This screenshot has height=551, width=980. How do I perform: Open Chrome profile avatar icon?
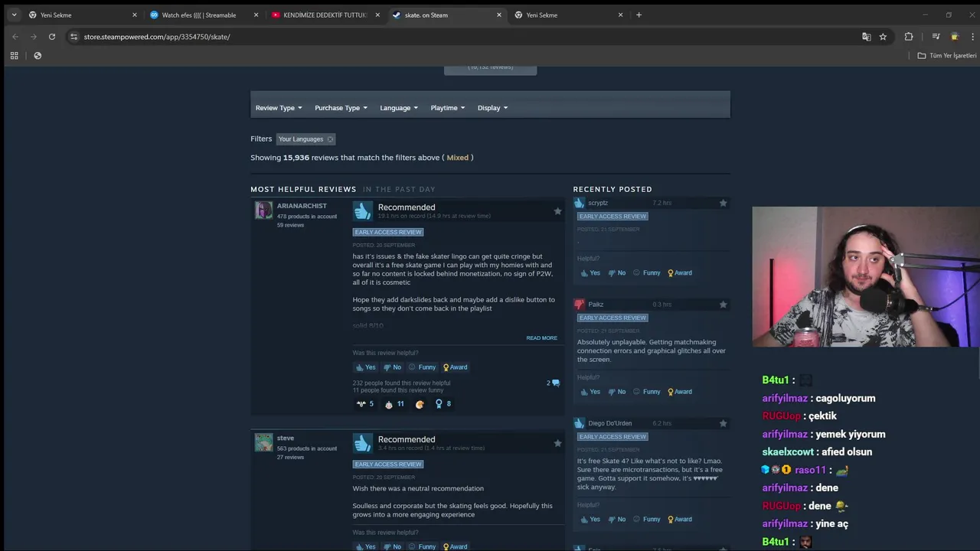coord(954,37)
